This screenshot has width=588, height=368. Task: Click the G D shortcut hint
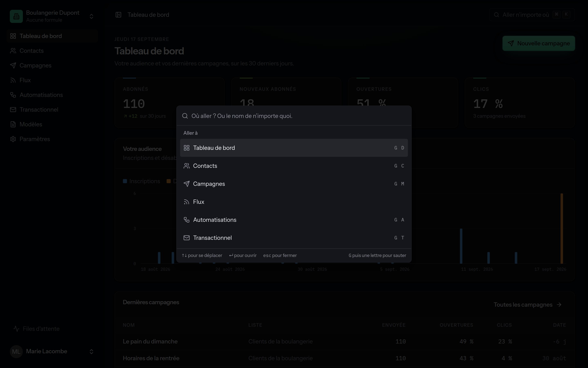pyautogui.click(x=399, y=148)
